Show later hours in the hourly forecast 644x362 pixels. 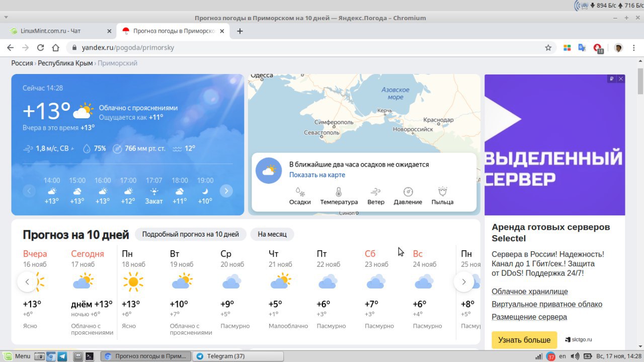click(x=226, y=191)
